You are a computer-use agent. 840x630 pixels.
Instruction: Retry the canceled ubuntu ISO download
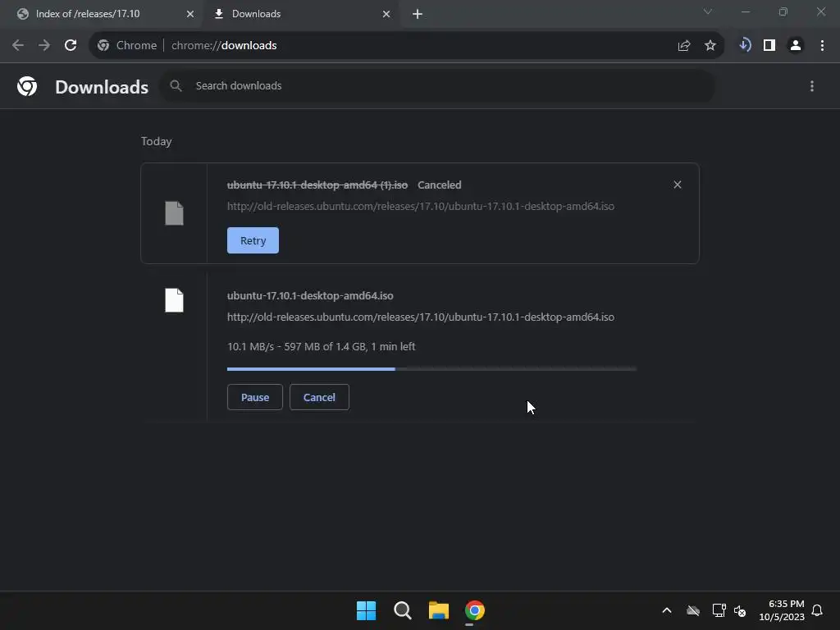(x=253, y=240)
